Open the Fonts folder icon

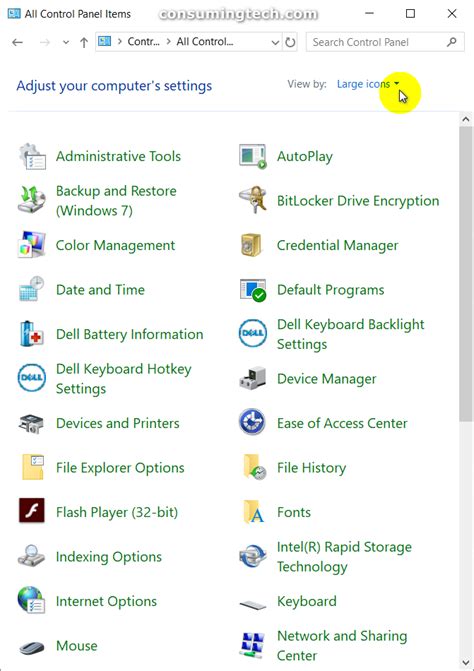click(x=254, y=512)
